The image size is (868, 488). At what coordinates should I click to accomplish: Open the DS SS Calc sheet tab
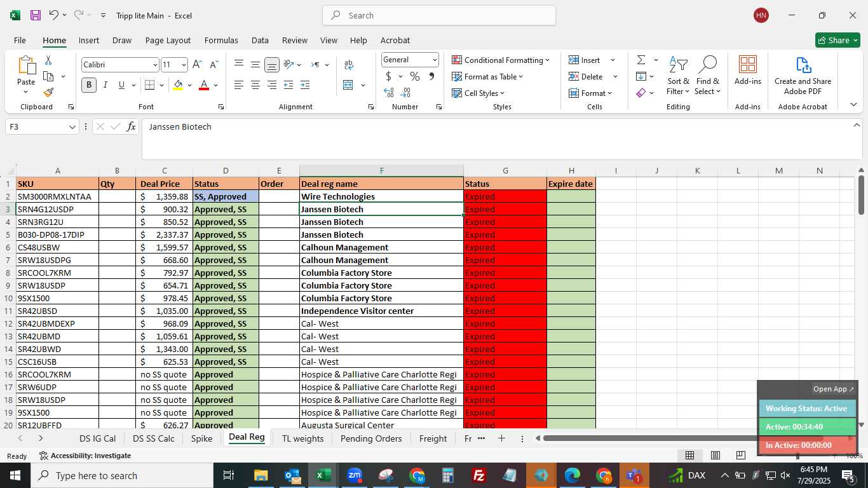coord(154,438)
